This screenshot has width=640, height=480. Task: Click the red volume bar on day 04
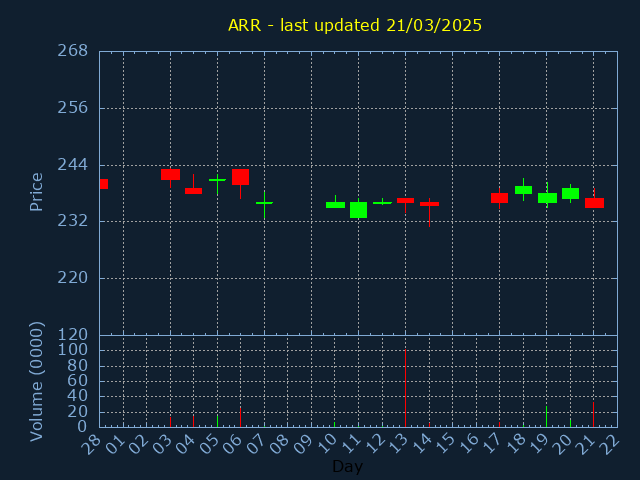click(193, 421)
